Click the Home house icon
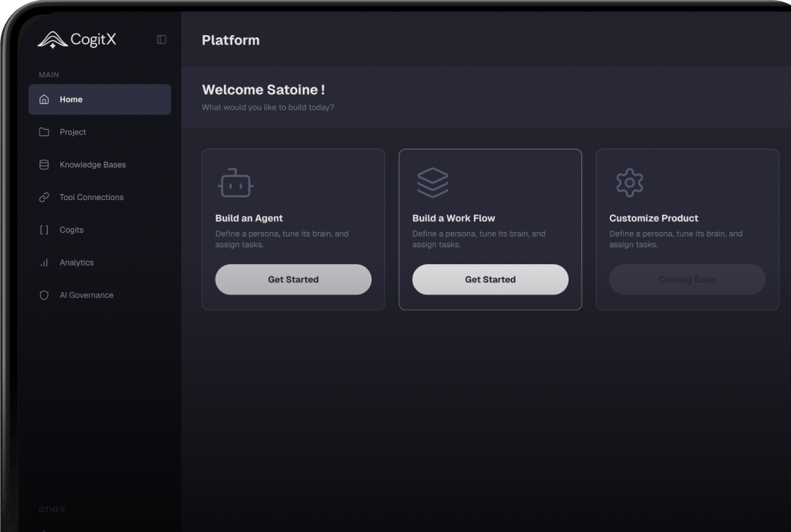Viewport: 791px width, 532px height. coord(44,99)
